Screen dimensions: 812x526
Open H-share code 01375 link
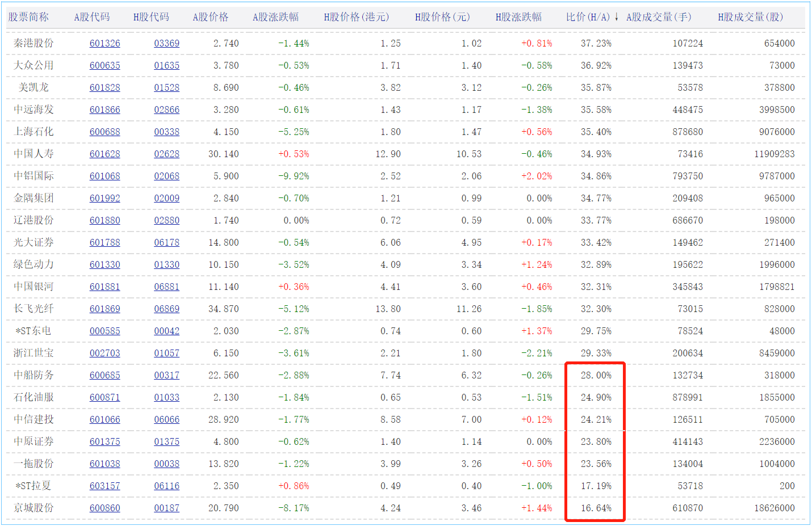(167, 441)
